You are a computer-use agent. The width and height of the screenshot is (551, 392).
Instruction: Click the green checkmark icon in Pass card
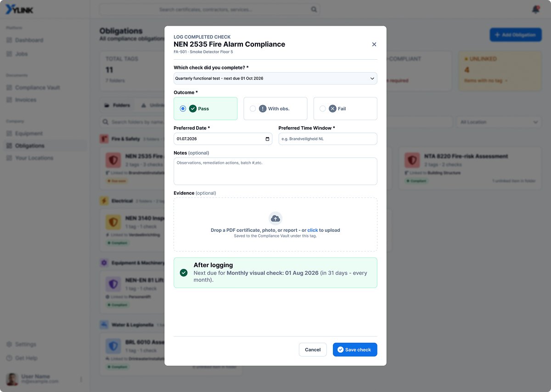pyautogui.click(x=193, y=109)
